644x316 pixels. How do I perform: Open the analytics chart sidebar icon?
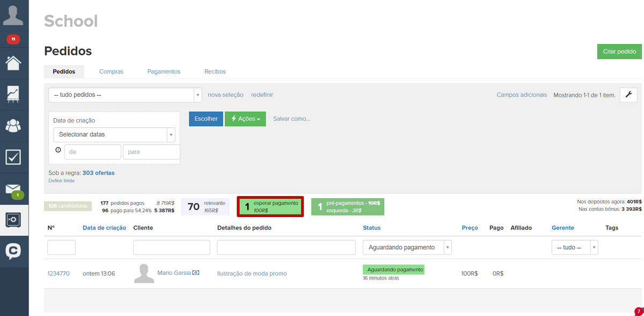tap(13, 95)
